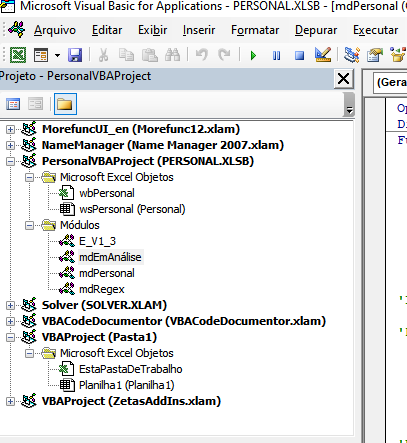
Task: Click the Paste clipboard icon
Action: (x=150, y=55)
